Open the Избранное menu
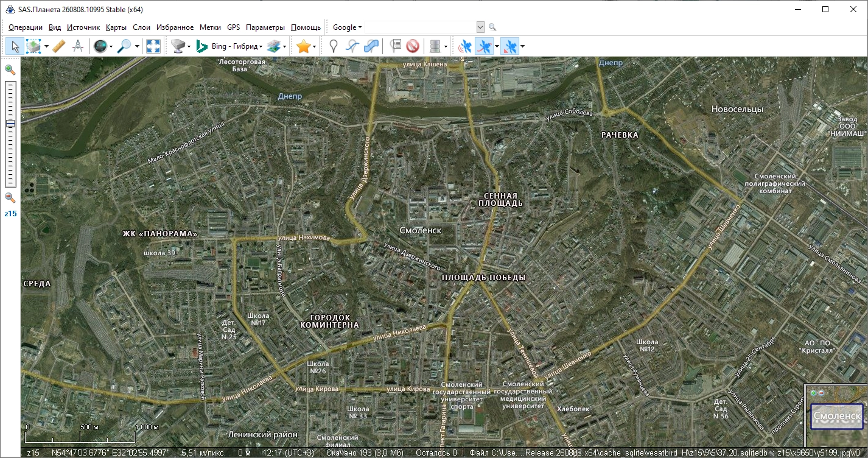The width and height of the screenshot is (868, 458). point(175,27)
